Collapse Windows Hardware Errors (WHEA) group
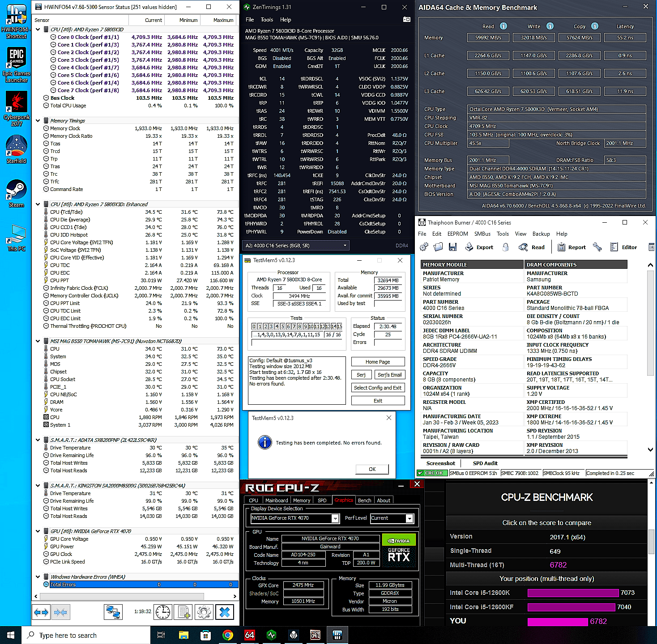657x644 pixels. coord(38,577)
